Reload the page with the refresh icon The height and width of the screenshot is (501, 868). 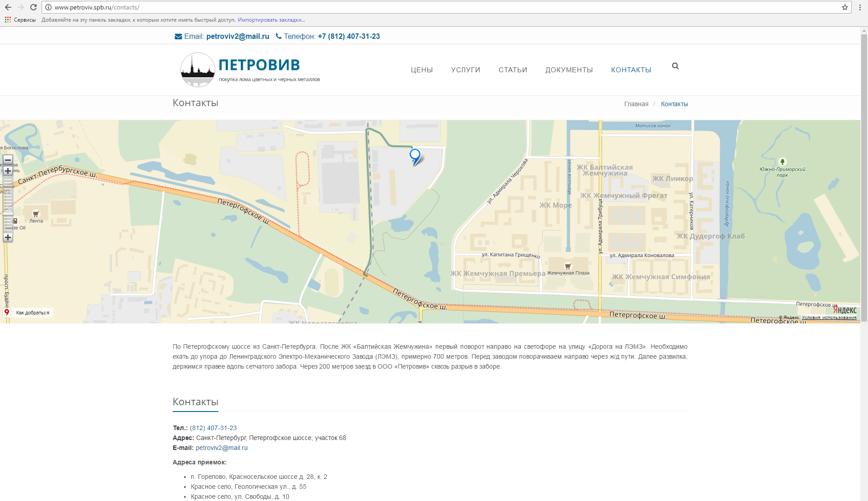tap(33, 7)
